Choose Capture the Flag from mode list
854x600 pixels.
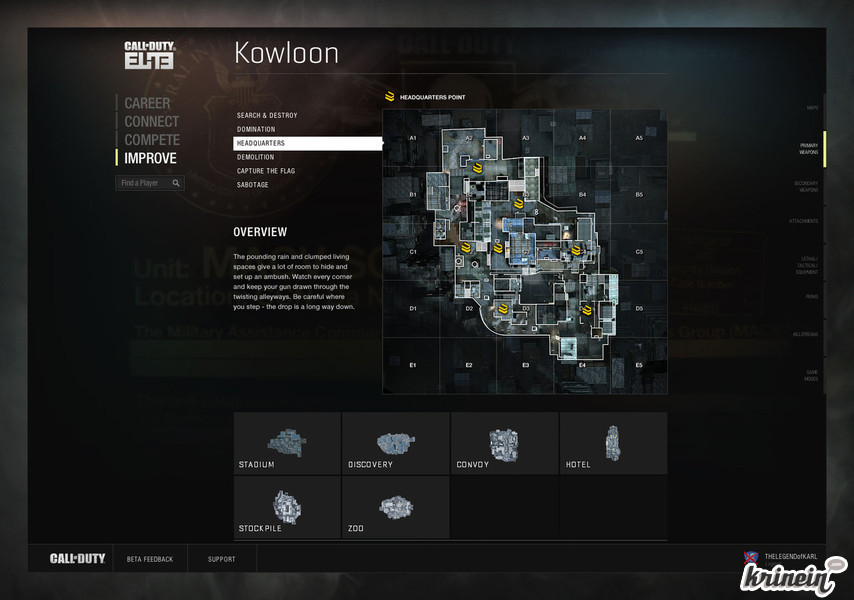(265, 171)
